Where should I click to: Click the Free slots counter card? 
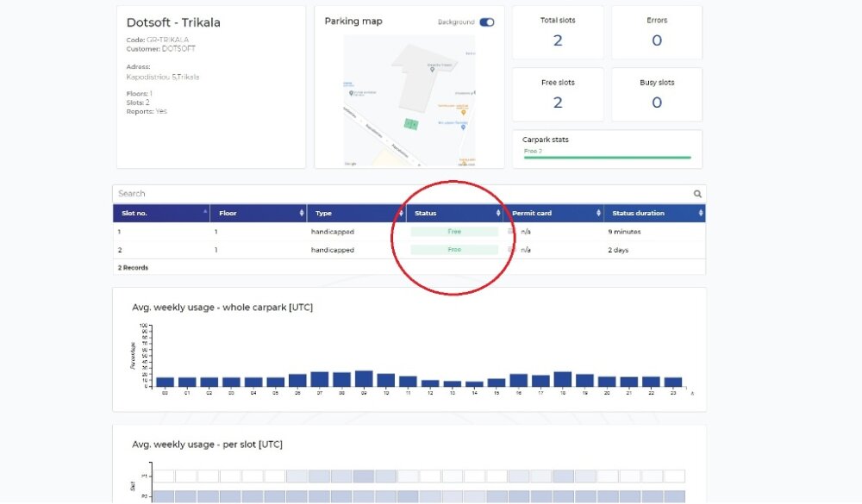tap(558, 95)
